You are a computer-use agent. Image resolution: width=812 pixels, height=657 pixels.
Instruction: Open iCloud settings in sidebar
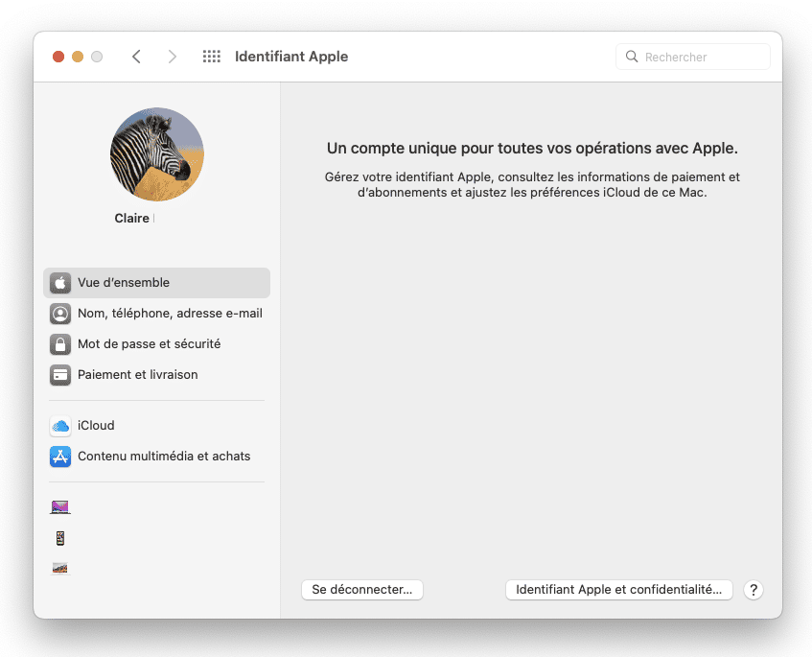[x=156, y=426]
